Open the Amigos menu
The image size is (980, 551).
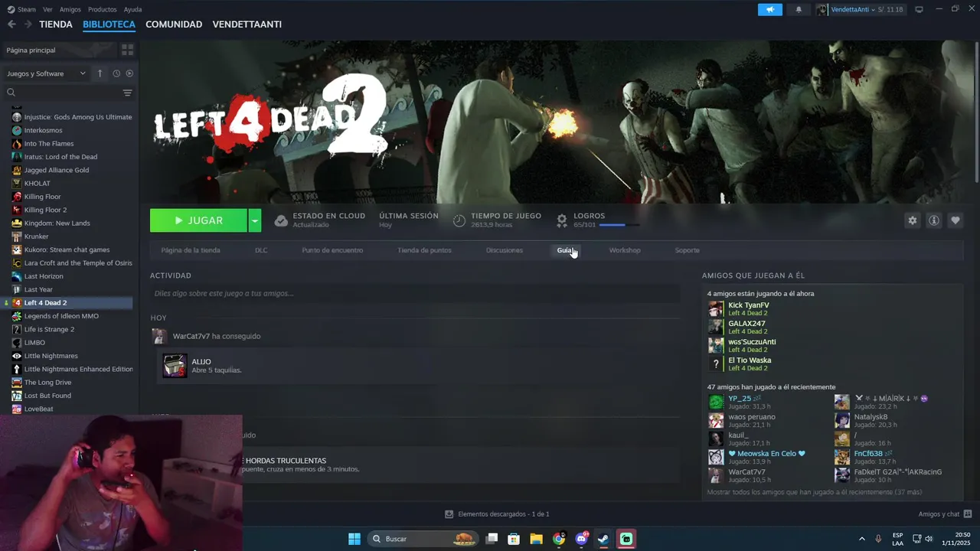pyautogui.click(x=70, y=9)
